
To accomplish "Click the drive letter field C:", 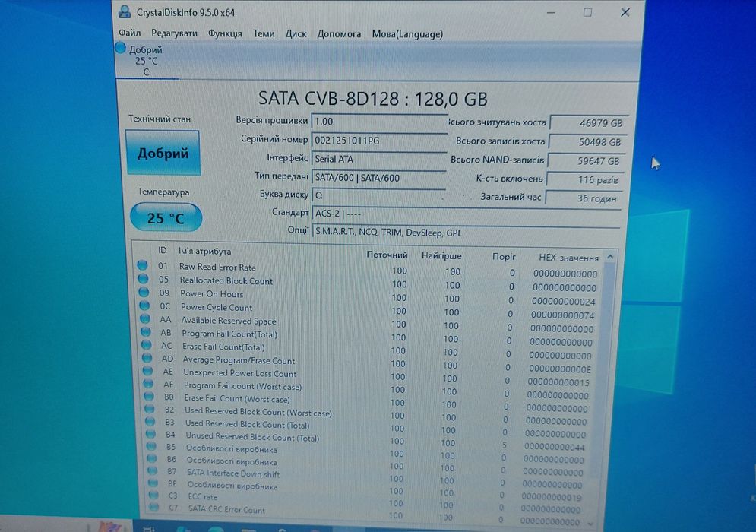I will click(x=379, y=195).
